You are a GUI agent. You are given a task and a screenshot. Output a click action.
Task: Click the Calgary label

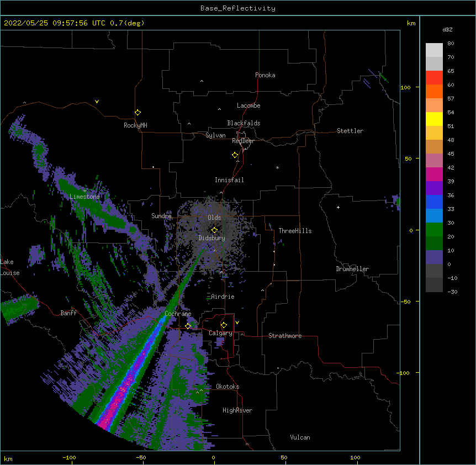[x=220, y=333]
